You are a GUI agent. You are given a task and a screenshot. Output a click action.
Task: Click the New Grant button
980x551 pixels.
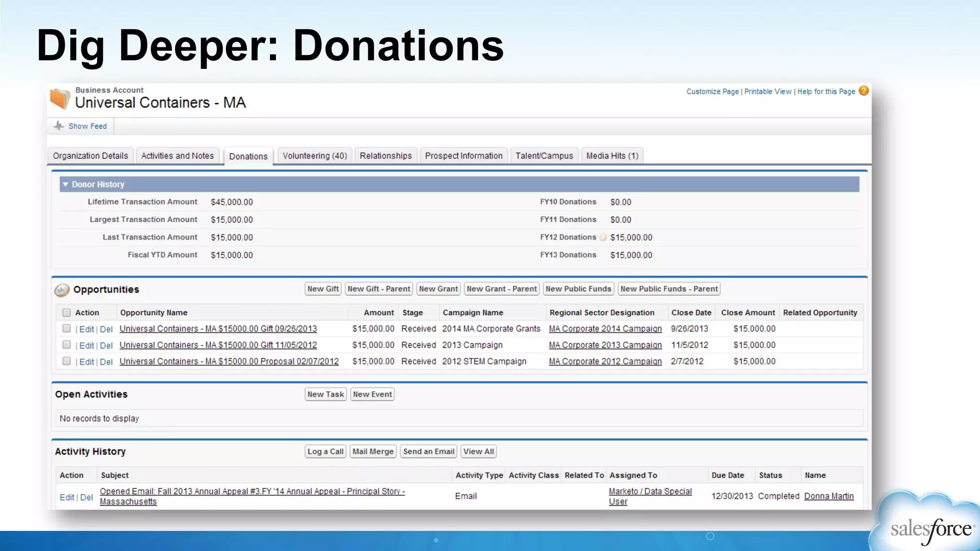[x=438, y=289]
